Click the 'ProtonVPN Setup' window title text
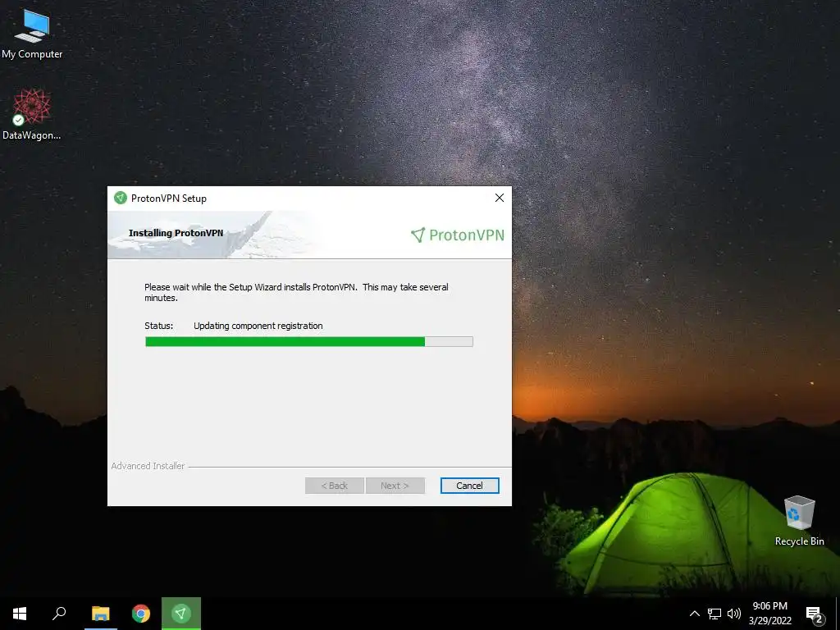Screen dimensions: 840x630 pos(169,199)
